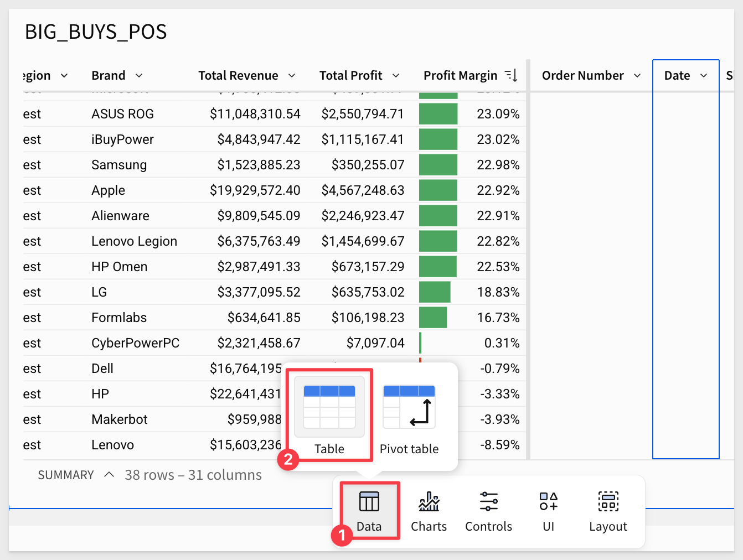Select the Date column header
Viewport: 743px width, 560px height.
click(677, 75)
